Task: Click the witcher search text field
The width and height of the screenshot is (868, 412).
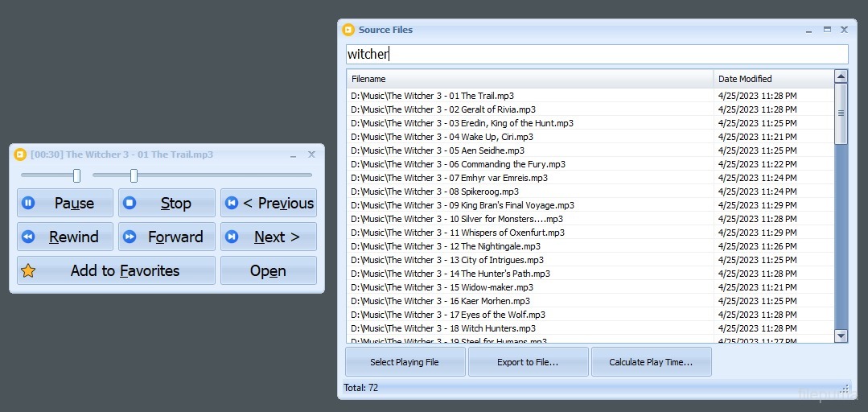Action: tap(596, 54)
